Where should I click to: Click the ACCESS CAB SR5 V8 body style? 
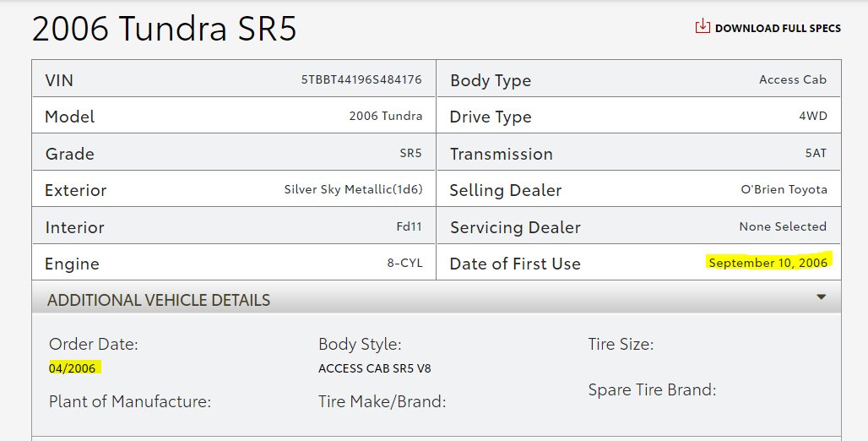(375, 368)
